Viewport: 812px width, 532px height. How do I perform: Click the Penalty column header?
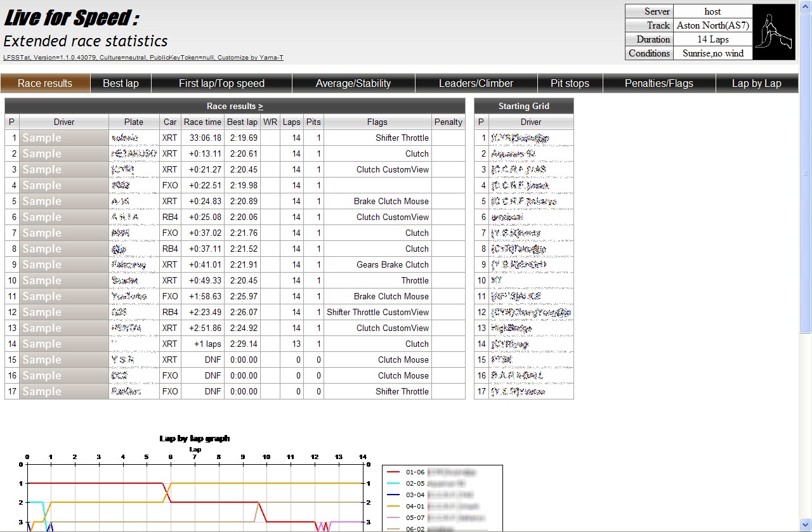click(449, 122)
